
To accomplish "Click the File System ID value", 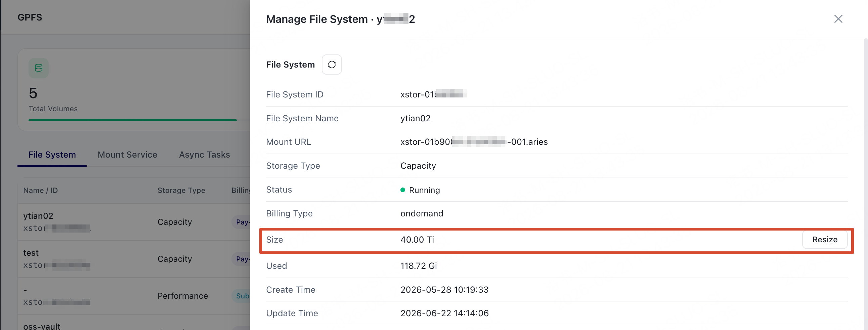I will click(433, 94).
